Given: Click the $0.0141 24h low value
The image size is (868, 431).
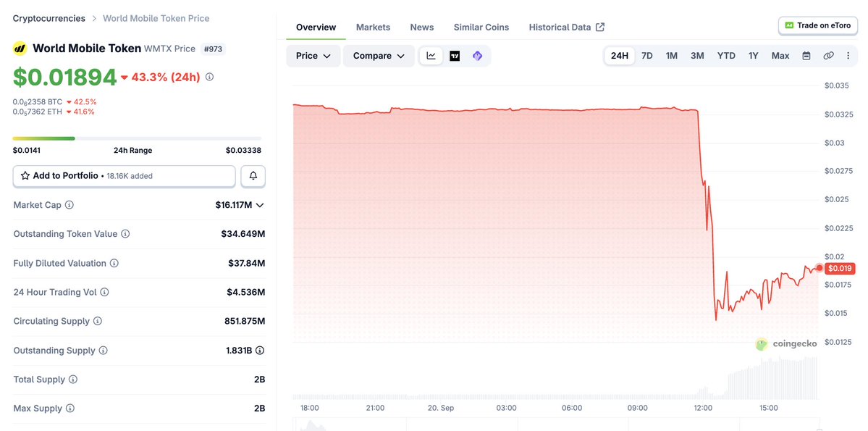Looking at the screenshot, I should [x=27, y=150].
